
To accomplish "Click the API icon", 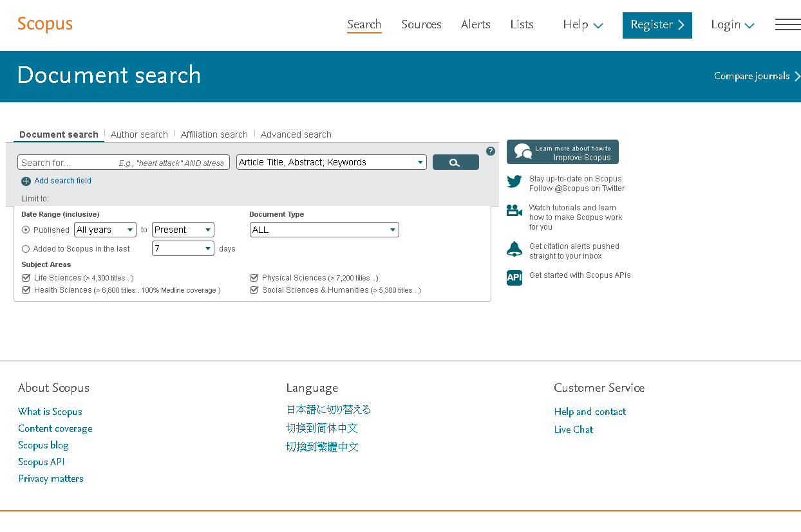I will (514, 278).
